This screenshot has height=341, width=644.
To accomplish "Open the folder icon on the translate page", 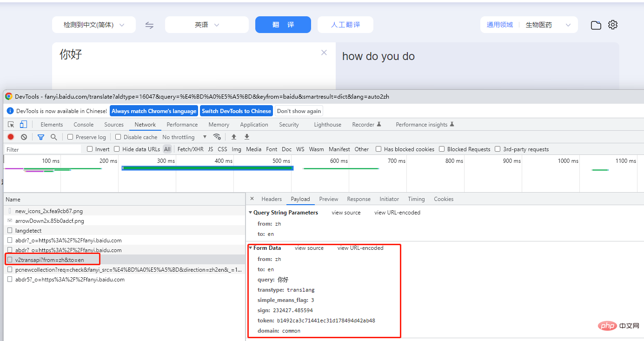I will [596, 25].
